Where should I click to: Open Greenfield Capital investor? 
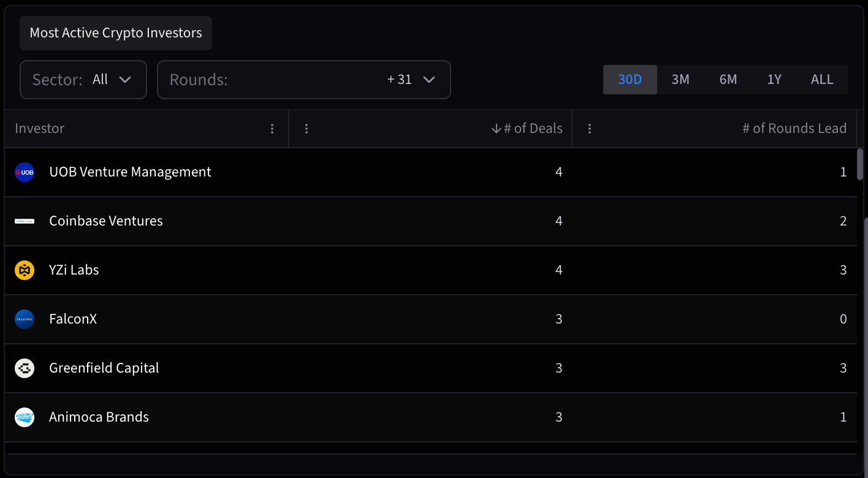(104, 368)
